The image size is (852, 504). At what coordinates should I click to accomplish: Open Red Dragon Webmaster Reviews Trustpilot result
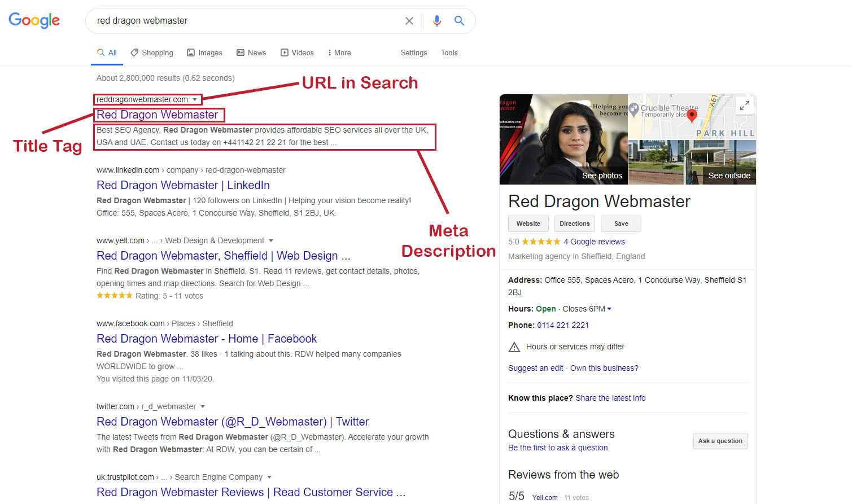(251, 492)
